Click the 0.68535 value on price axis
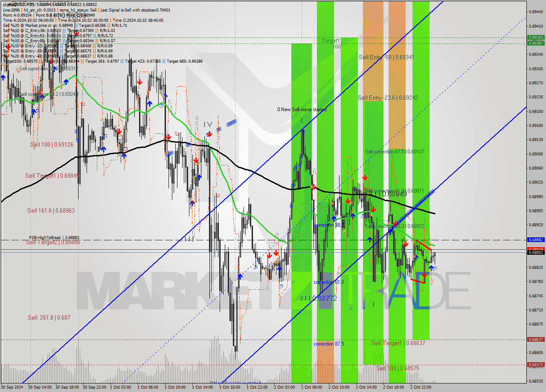Viewport: 546px width, 392px height. click(536, 381)
